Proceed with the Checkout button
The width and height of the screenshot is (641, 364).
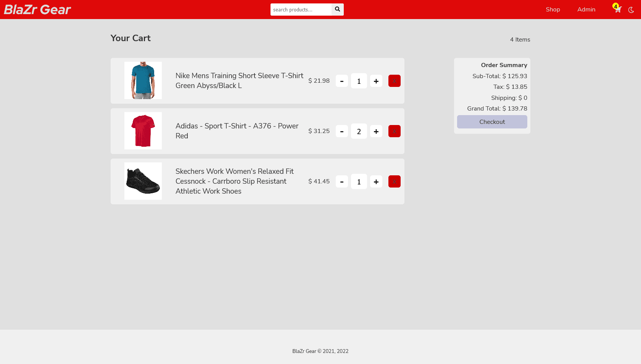click(x=492, y=122)
